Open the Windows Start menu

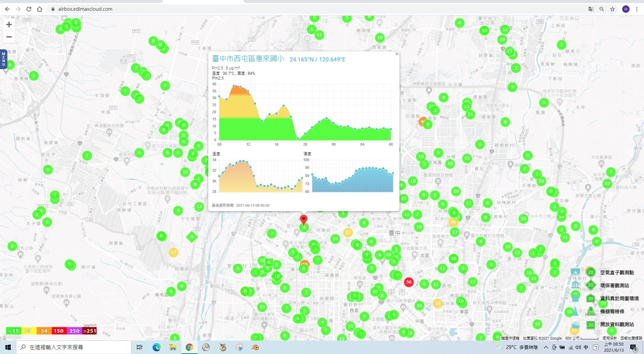[8, 347]
